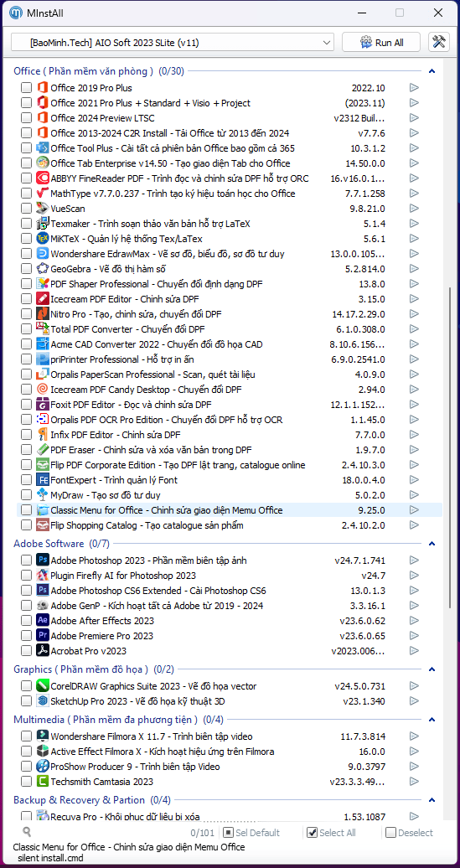
Task: Tick Wondershare Filmora X 11.7 checkbox
Action: pos(26,736)
